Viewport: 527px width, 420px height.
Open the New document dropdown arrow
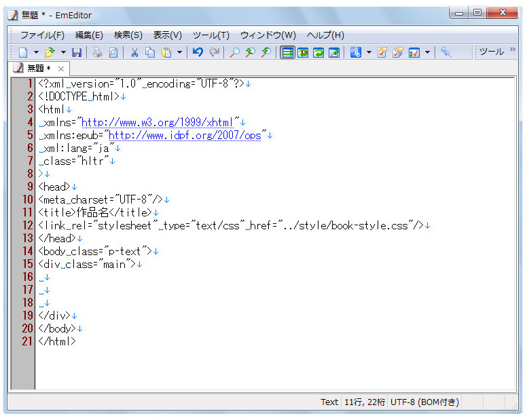click(x=36, y=52)
